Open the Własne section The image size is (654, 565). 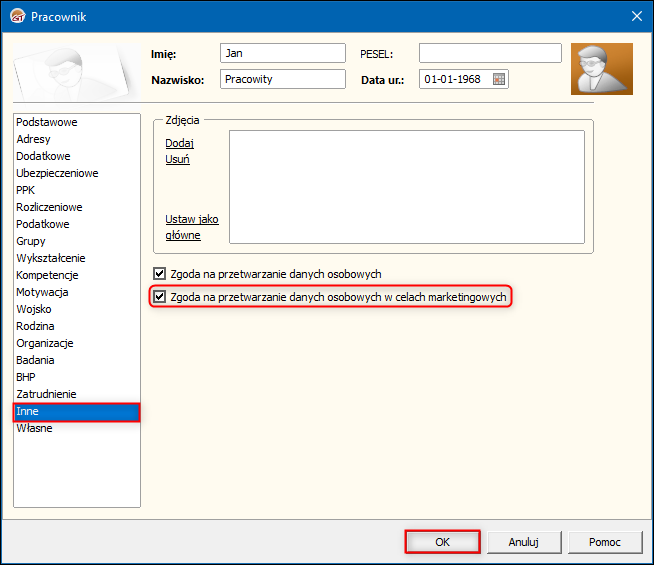click(77, 428)
